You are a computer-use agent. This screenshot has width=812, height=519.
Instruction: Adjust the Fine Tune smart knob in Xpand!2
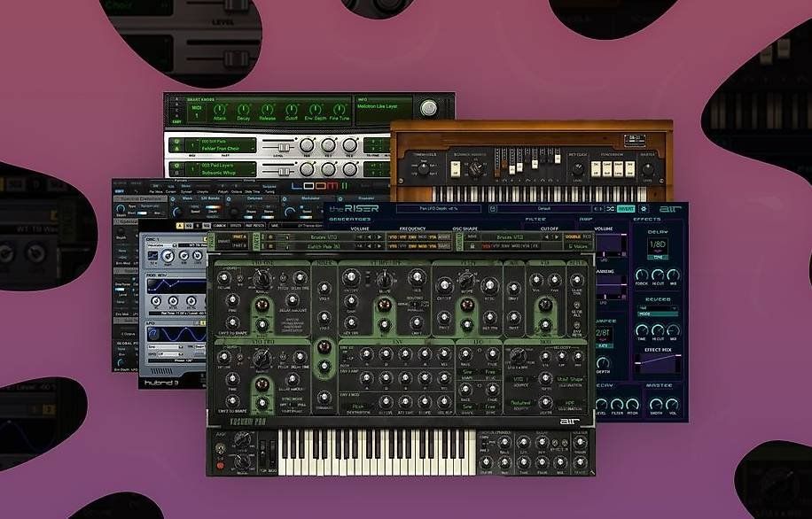[340, 110]
